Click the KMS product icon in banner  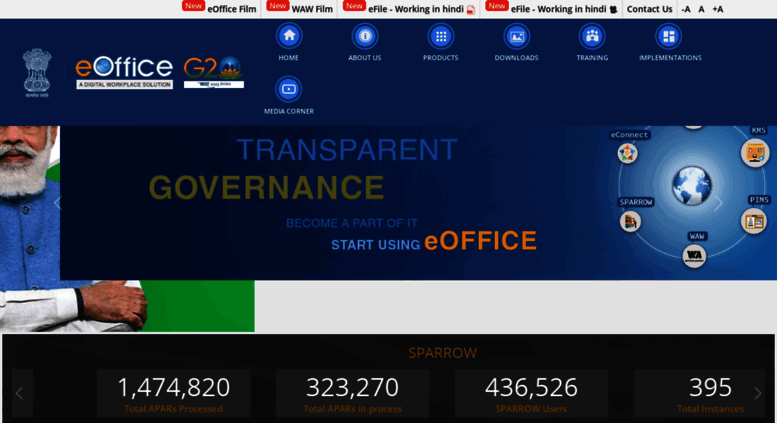755,153
